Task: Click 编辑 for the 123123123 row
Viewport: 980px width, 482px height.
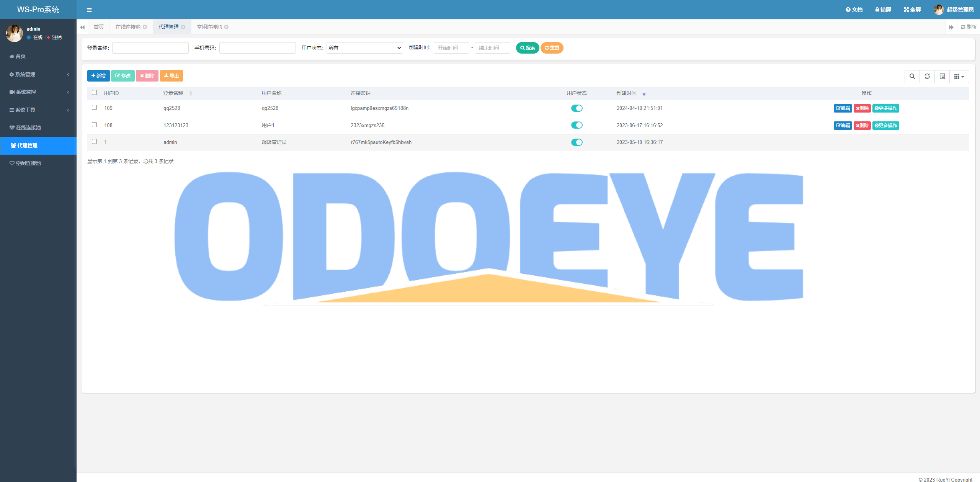Action: point(843,126)
